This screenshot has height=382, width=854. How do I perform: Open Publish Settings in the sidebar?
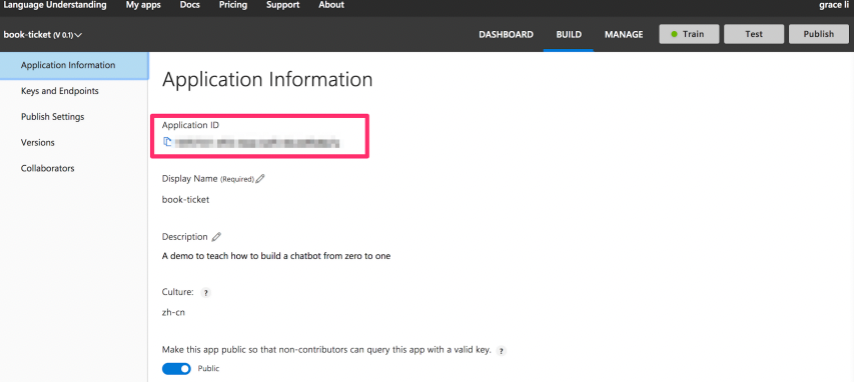click(x=52, y=117)
